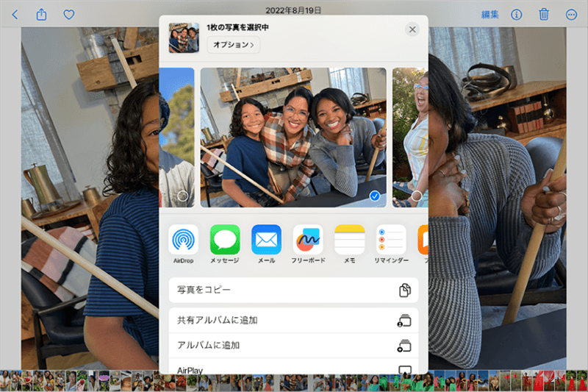The height and width of the screenshot is (392, 588).
Task: Open photo info circle icon
Action: (x=517, y=14)
